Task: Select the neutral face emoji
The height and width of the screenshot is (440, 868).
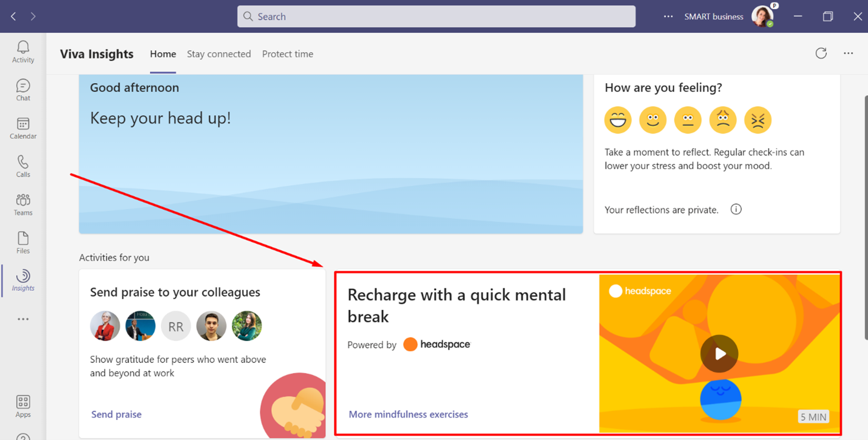Action: 688,120
